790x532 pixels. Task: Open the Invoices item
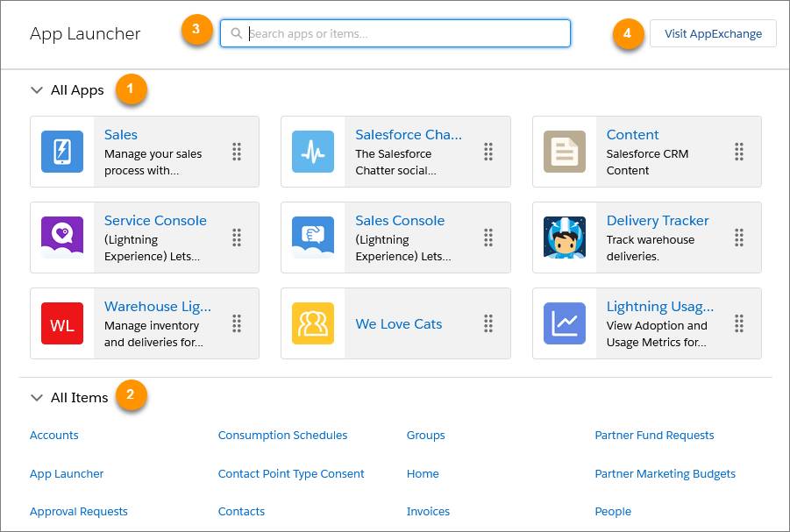428,511
